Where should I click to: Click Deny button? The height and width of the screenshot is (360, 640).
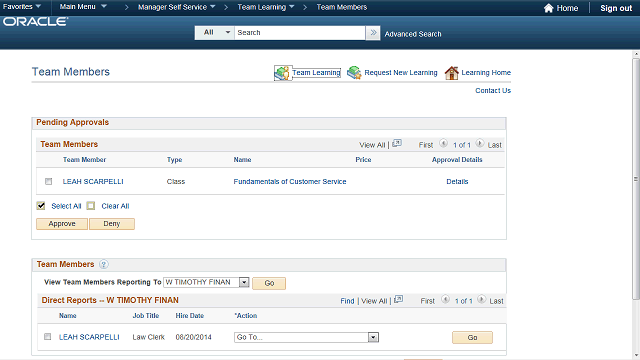click(112, 224)
